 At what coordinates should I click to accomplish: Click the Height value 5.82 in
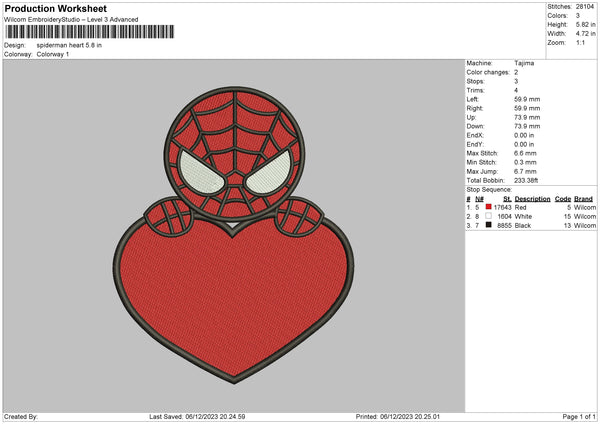[585, 24]
